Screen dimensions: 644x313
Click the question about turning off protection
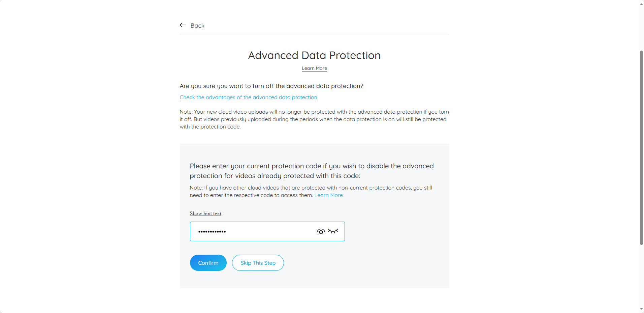point(271,86)
